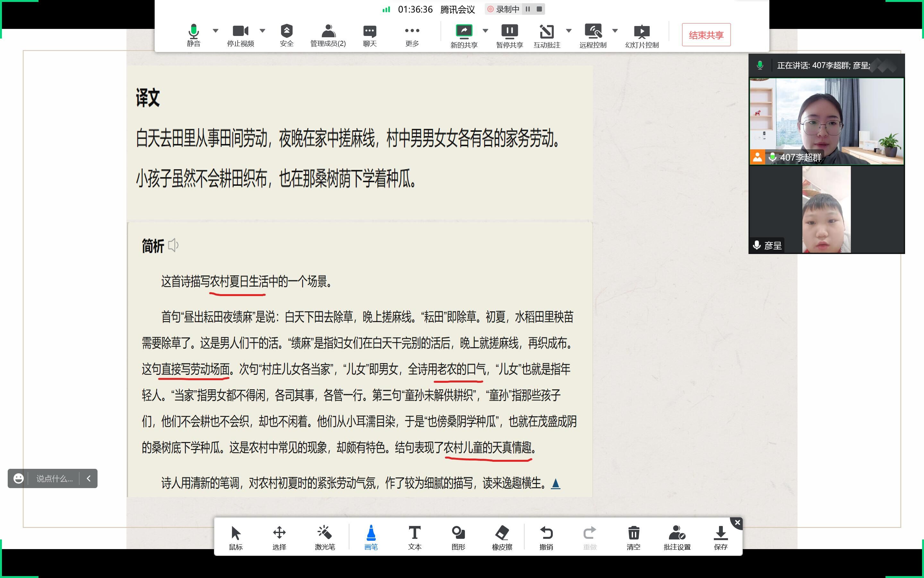Start 新的共享 new screen share
The height and width of the screenshot is (578, 924).
coord(464,36)
